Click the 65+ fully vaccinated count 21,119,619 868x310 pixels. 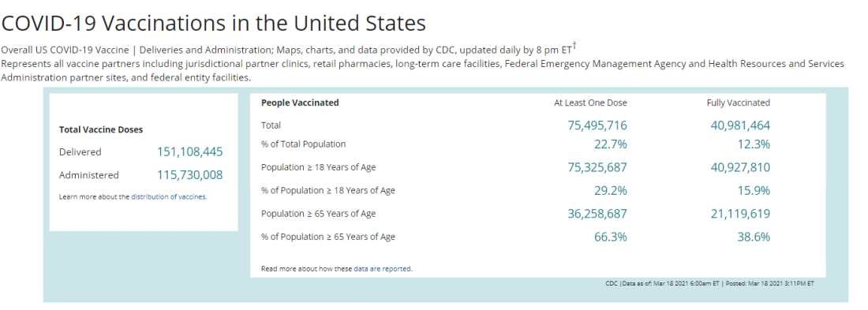click(x=740, y=214)
